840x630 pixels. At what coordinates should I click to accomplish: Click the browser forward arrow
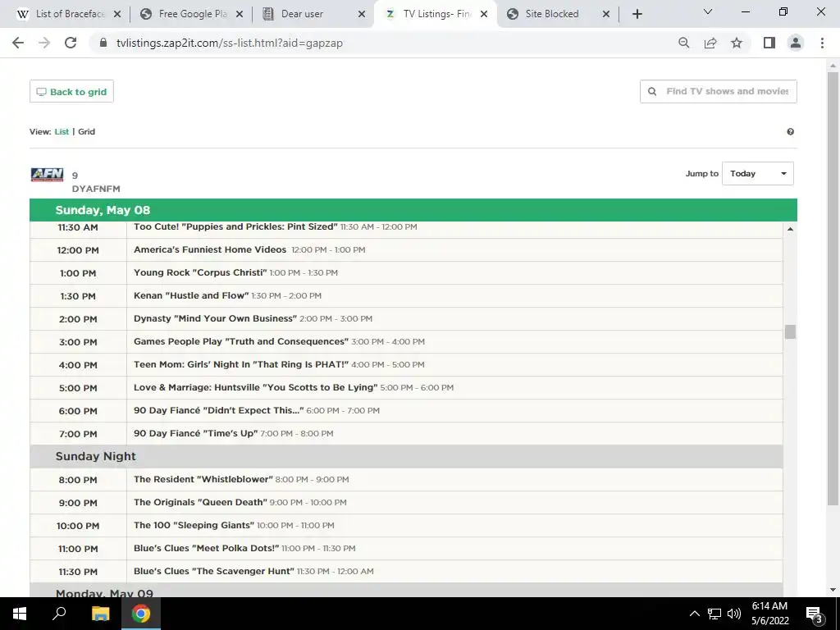[x=44, y=43]
